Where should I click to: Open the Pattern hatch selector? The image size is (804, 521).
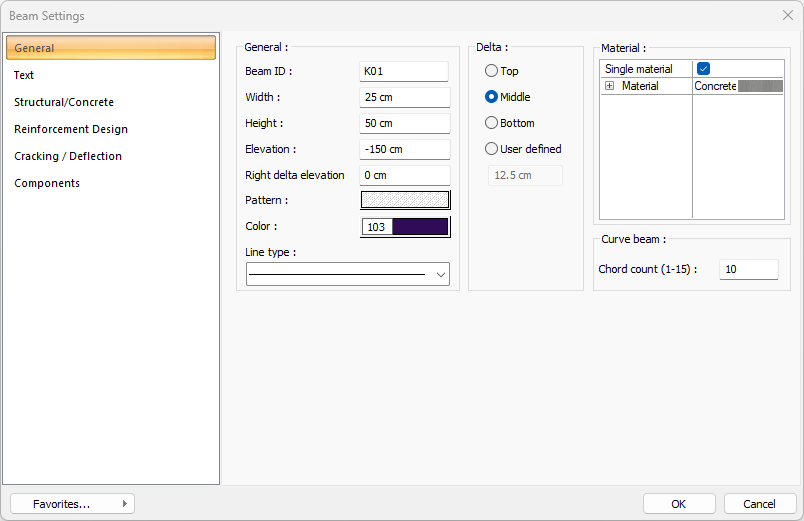tap(405, 200)
